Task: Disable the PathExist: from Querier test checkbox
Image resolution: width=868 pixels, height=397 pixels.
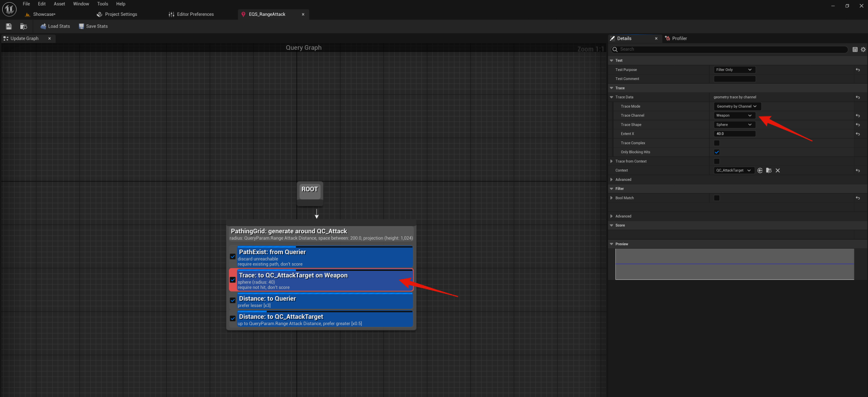Action: click(x=233, y=256)
